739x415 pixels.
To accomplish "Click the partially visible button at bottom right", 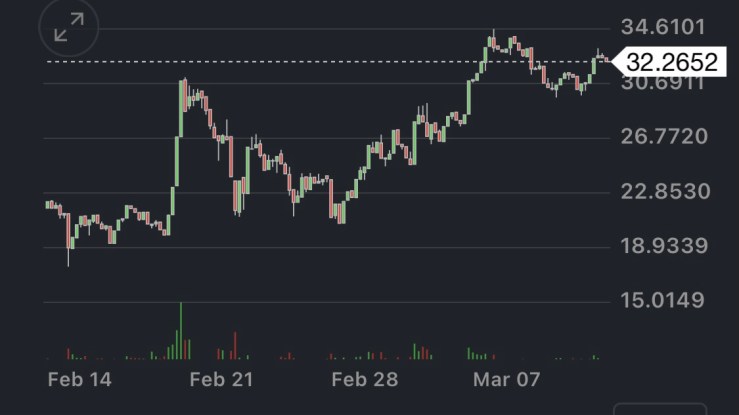I will pyautogui.click(x=660, y=408).
